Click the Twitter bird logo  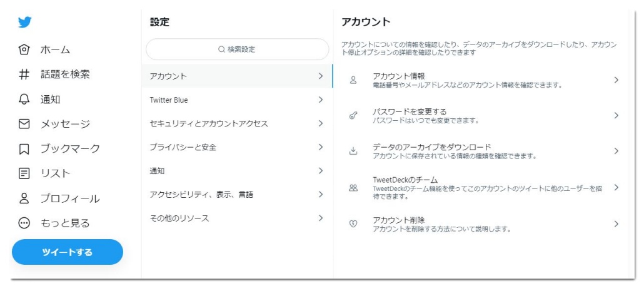(24, 23)
